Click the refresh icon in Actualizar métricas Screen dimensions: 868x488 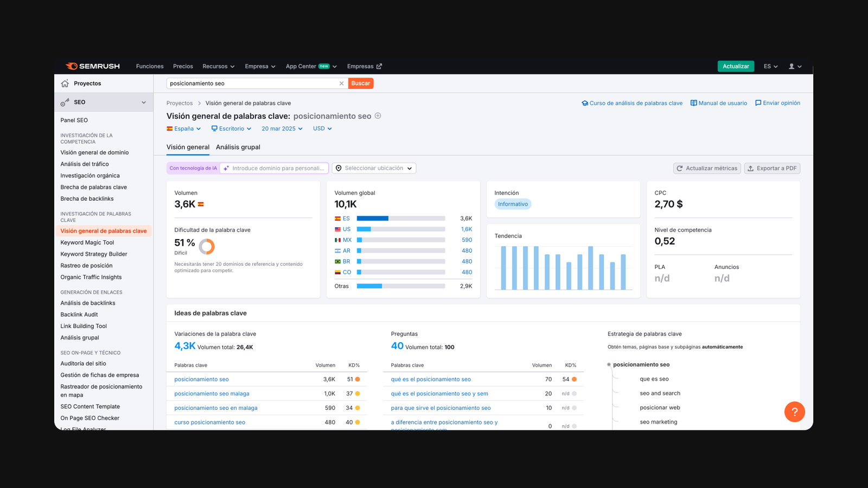(x=680, y=168)
